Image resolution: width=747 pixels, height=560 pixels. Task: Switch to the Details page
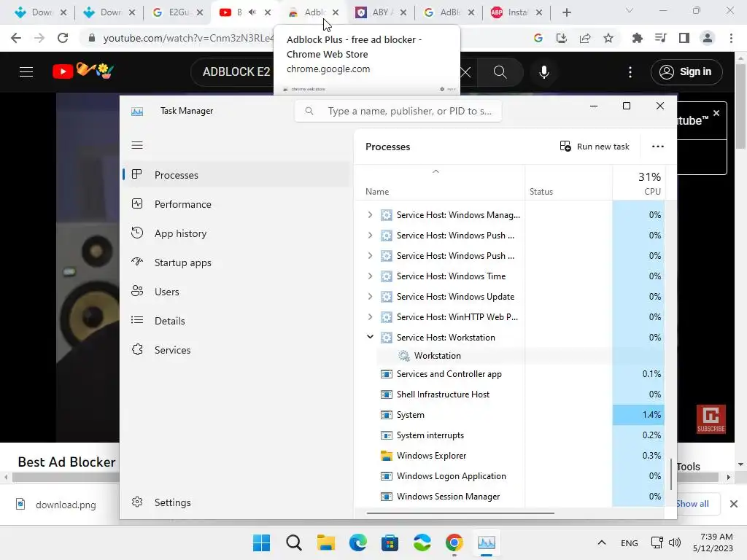(x=236, y=321)
